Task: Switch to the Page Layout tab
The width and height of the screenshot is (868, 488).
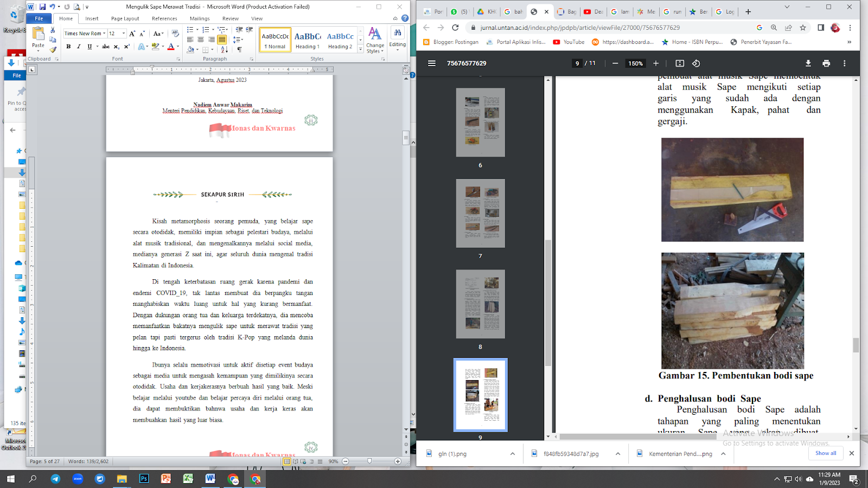Action: pyautogui.click(x=125, y=18)
